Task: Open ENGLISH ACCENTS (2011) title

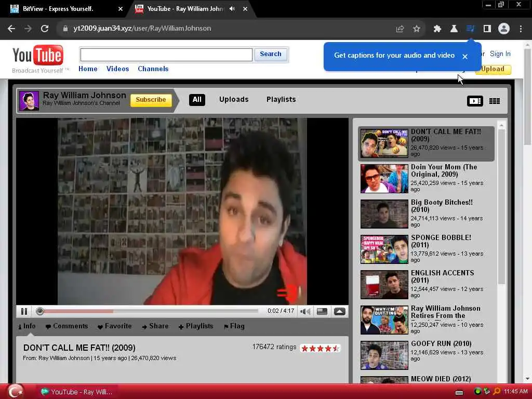Action: (443, 276)
